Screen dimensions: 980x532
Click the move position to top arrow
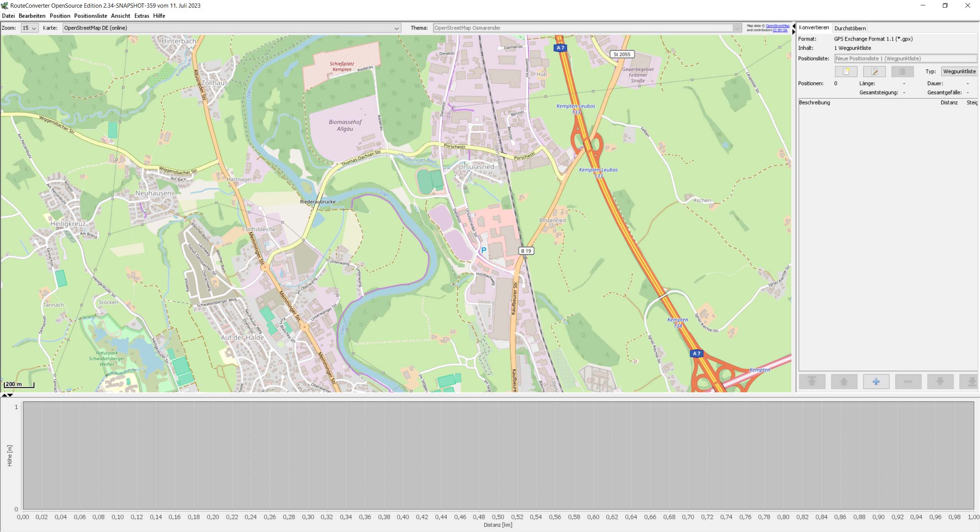click(812, 382)
